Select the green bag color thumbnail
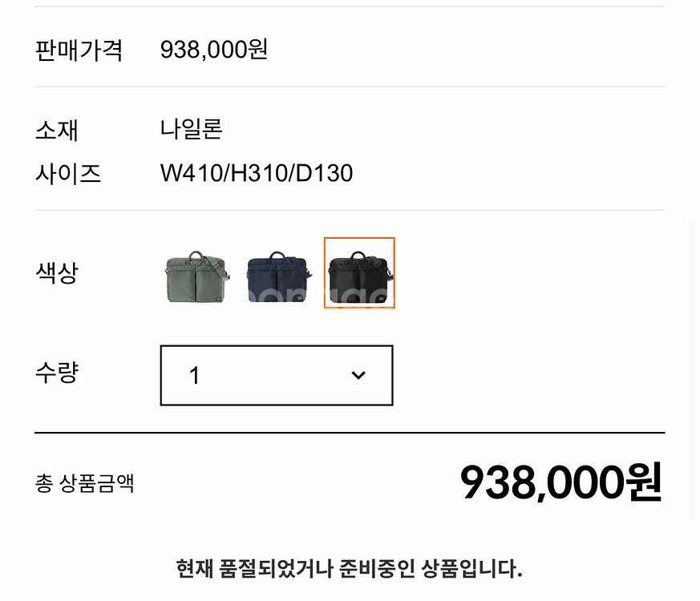 pyautogui.click(x=196, y=273)
